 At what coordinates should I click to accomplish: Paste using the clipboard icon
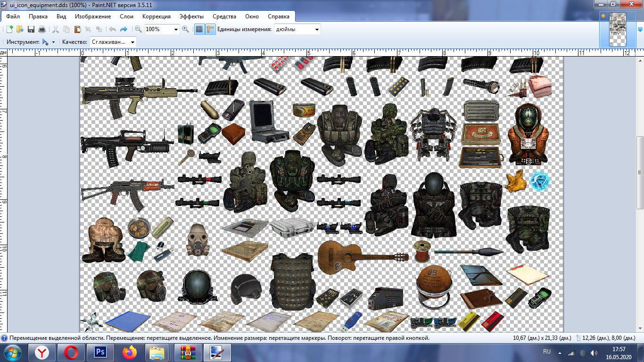coord(77,29)
